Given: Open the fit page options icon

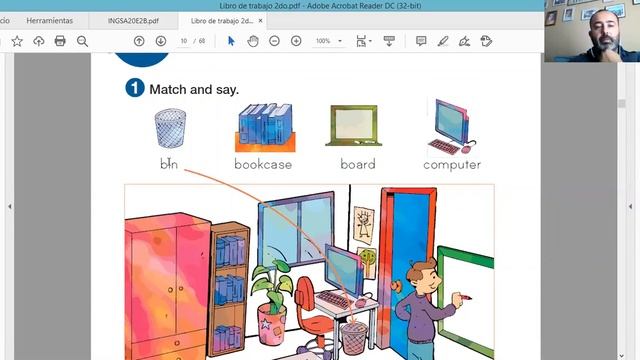Looking at the screenshot, I should click(x=361, y=41).
